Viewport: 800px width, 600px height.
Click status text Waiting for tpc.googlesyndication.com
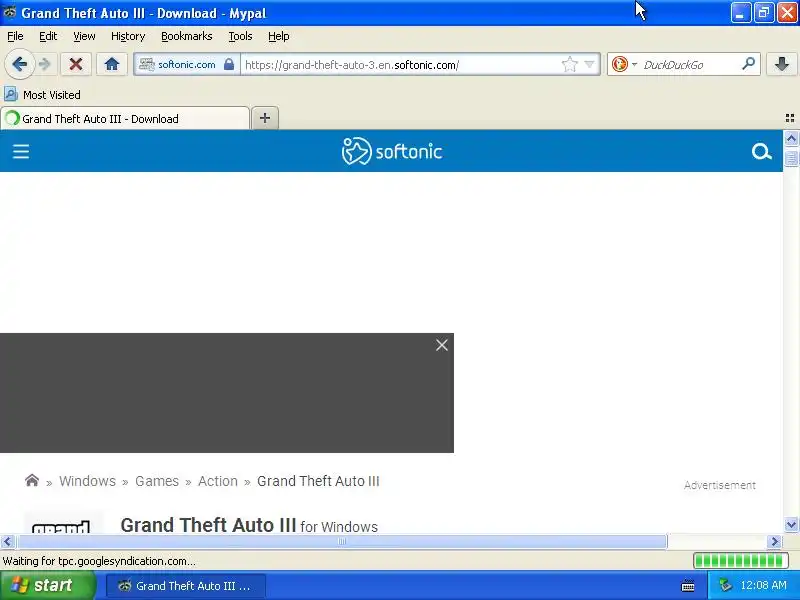coord(99,561)
